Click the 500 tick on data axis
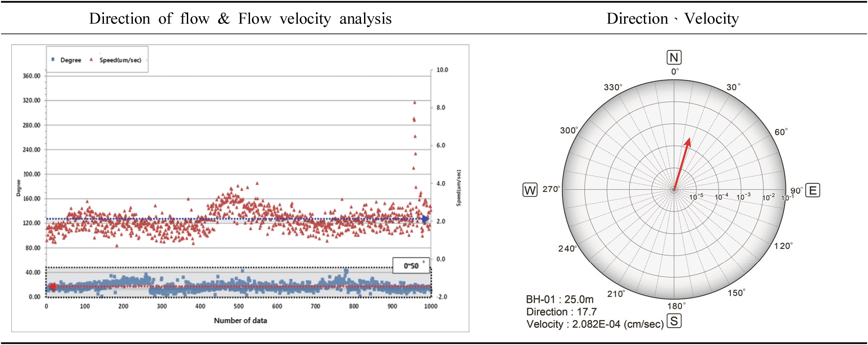The image size is (868, 345). tap(239, 306)
